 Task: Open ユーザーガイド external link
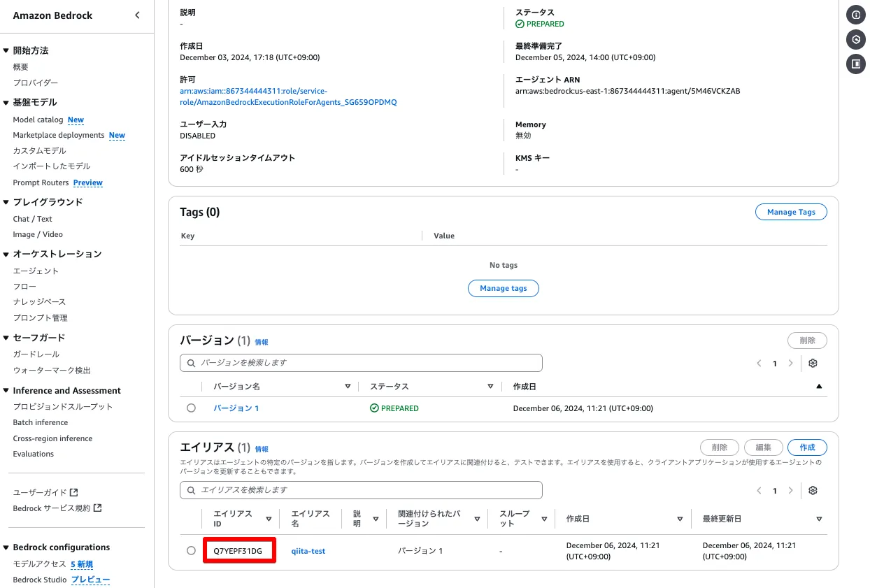(45, 492)
